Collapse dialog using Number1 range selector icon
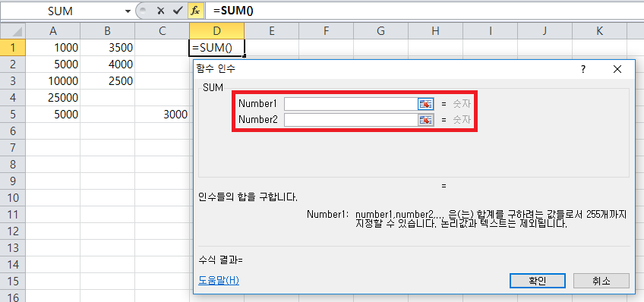Viewport: 644px width, 302px height. (x=426, y=104)
